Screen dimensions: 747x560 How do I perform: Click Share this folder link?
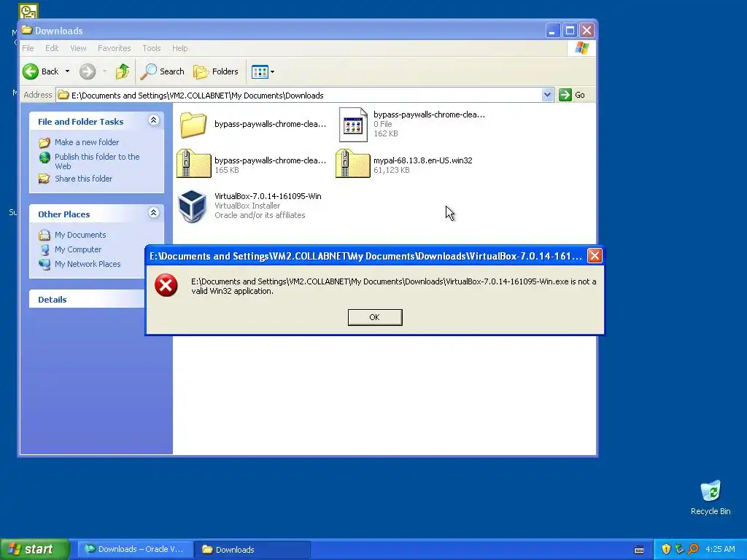[83, 179]
